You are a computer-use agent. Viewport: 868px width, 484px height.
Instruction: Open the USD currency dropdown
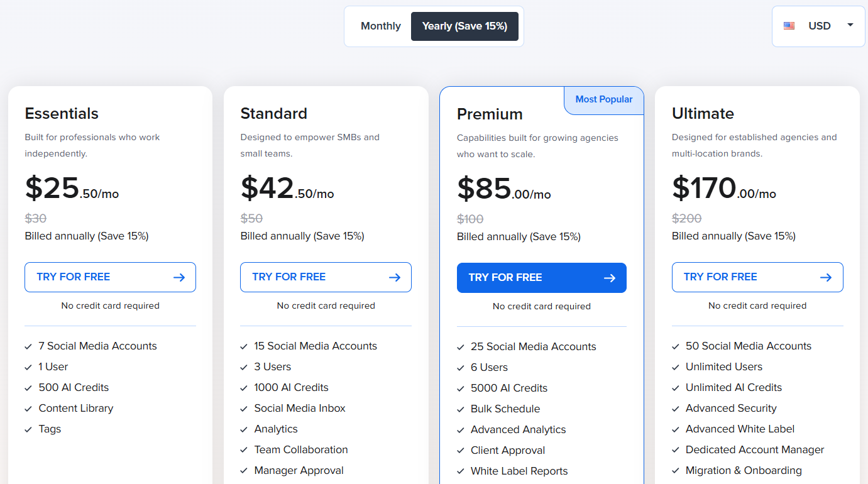pos(818,26)
